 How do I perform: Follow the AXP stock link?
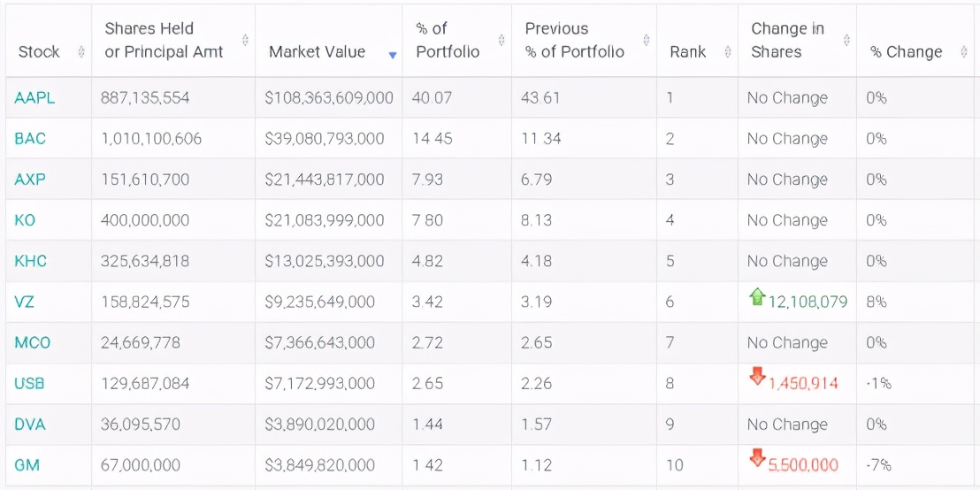tap(30, 180)
